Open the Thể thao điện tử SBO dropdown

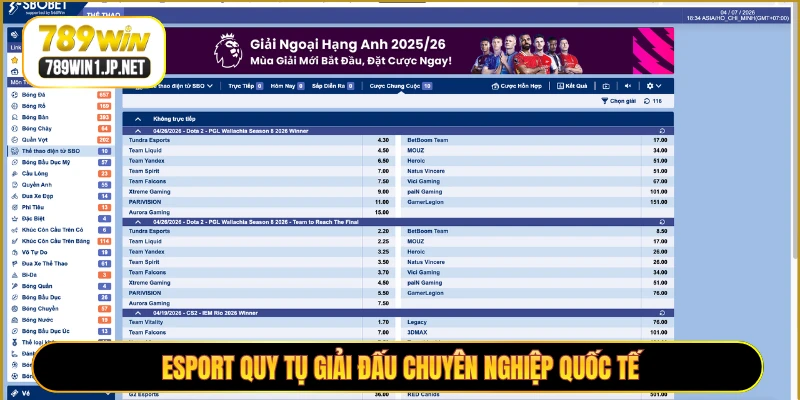(178, 86)
